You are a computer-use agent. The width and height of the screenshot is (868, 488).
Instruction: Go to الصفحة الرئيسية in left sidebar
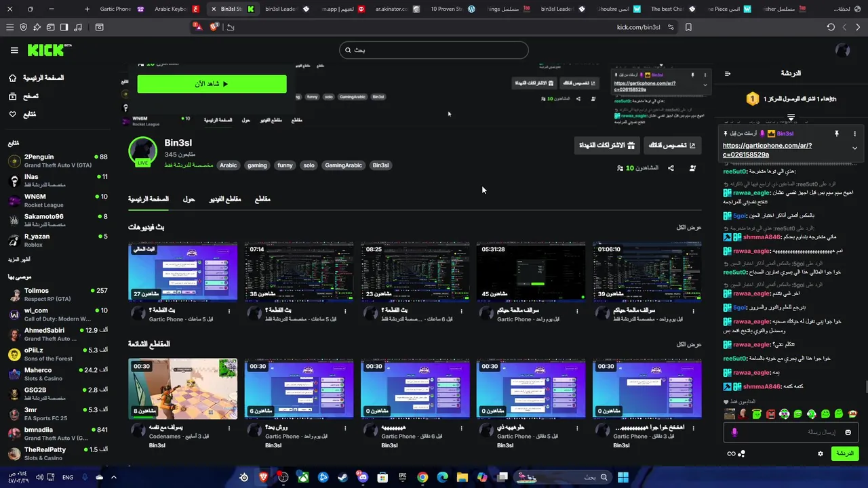tap(36, 78)
